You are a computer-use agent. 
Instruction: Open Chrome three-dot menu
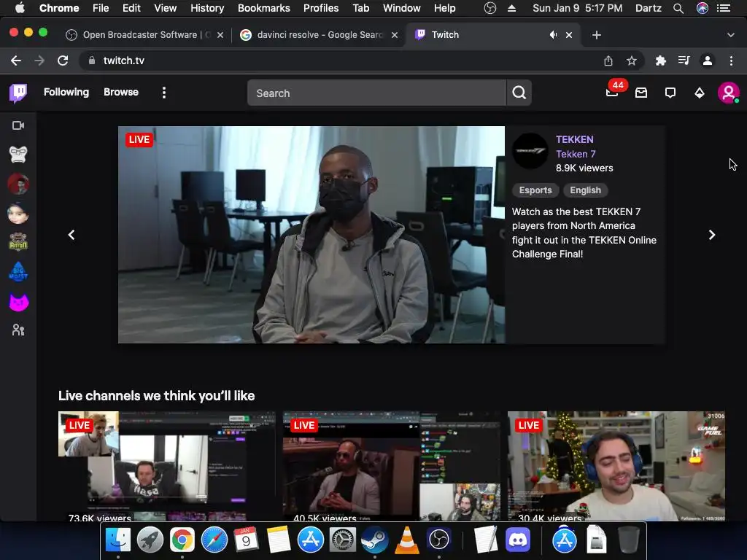click(x=731, y=61)
